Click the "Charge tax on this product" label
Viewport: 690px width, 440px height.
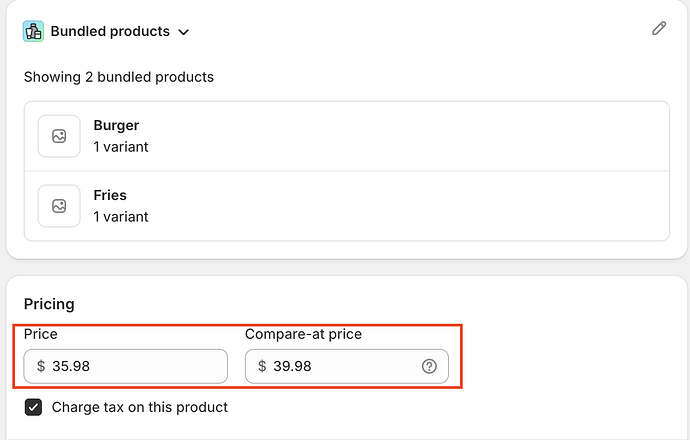pos(140,407)
